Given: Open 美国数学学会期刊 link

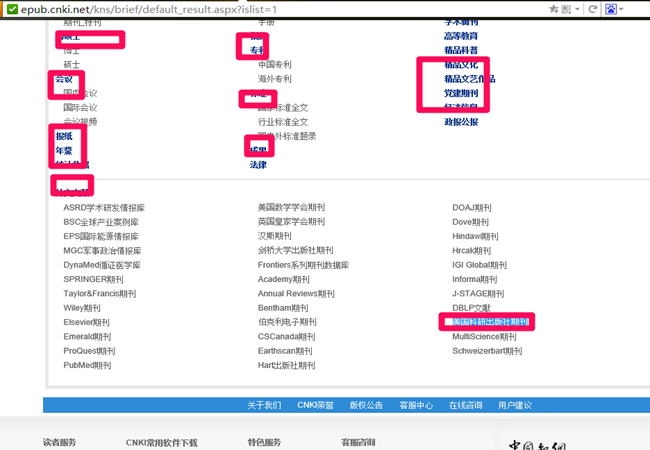Looking at the screenshot, I should coord(291,207).
